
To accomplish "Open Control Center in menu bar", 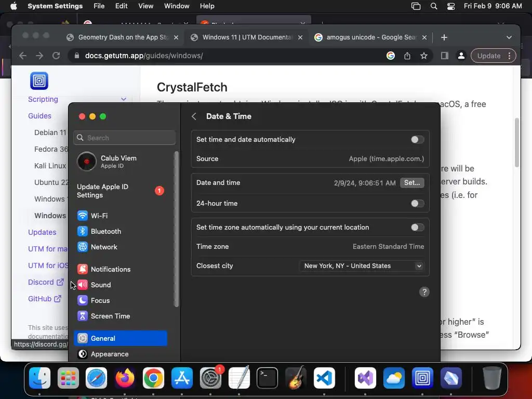I will [451, 6].
